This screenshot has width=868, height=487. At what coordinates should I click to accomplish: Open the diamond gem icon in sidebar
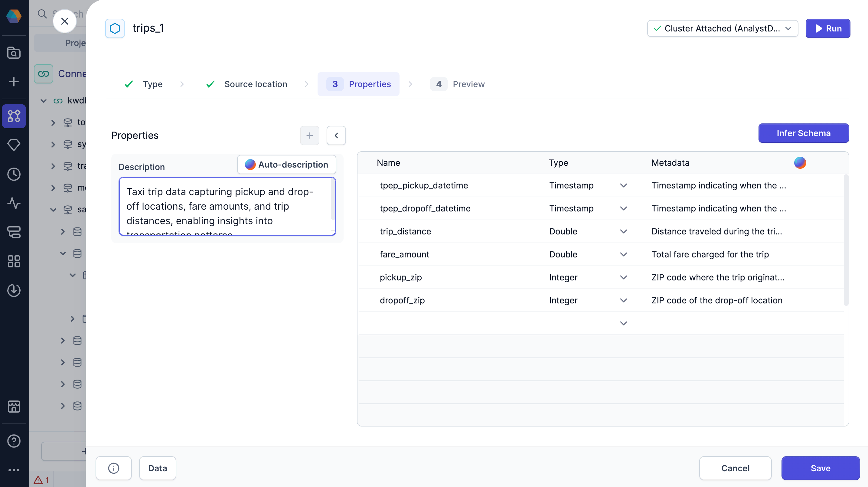pos(14,145)
